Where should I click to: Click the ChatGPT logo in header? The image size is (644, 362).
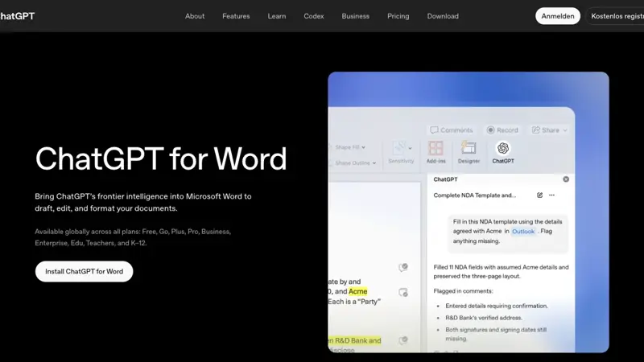17,16
